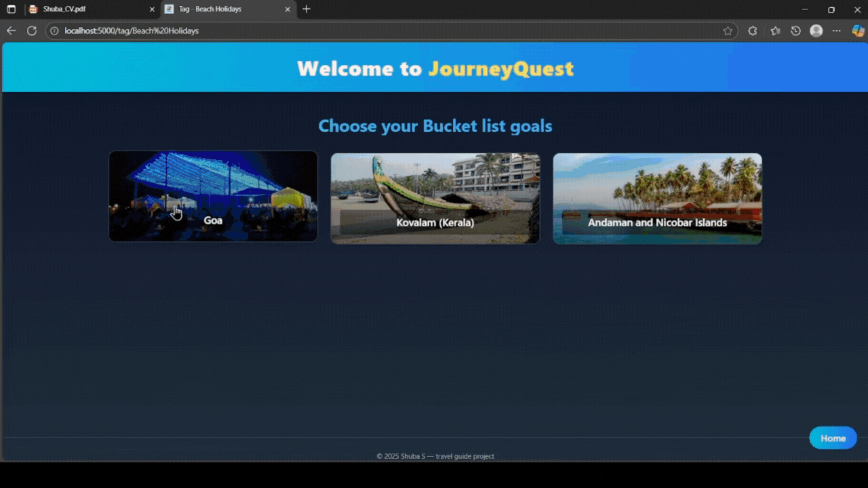Open the Goa destination card
The width and height of the screenshot is (868, 488).
point(213,196)
